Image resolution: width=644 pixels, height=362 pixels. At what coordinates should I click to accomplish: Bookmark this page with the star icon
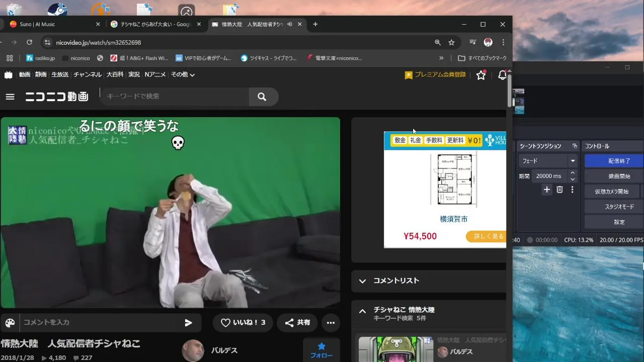point(451,43)
